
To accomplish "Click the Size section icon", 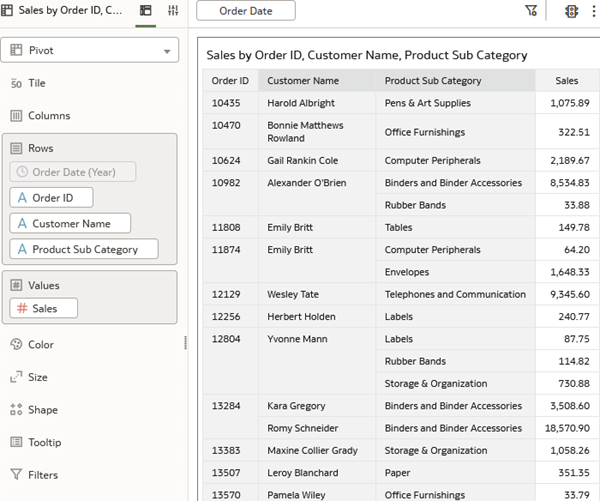I will click(16, 377).
